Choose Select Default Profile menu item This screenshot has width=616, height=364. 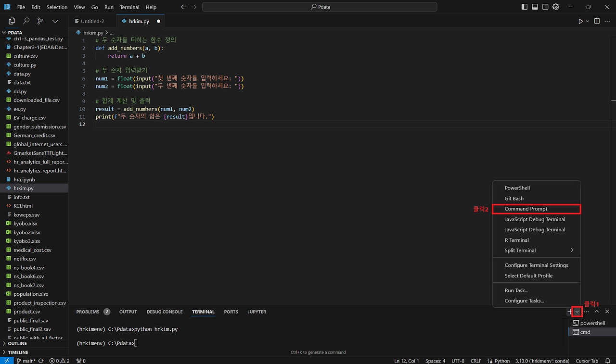coord(537,276)
